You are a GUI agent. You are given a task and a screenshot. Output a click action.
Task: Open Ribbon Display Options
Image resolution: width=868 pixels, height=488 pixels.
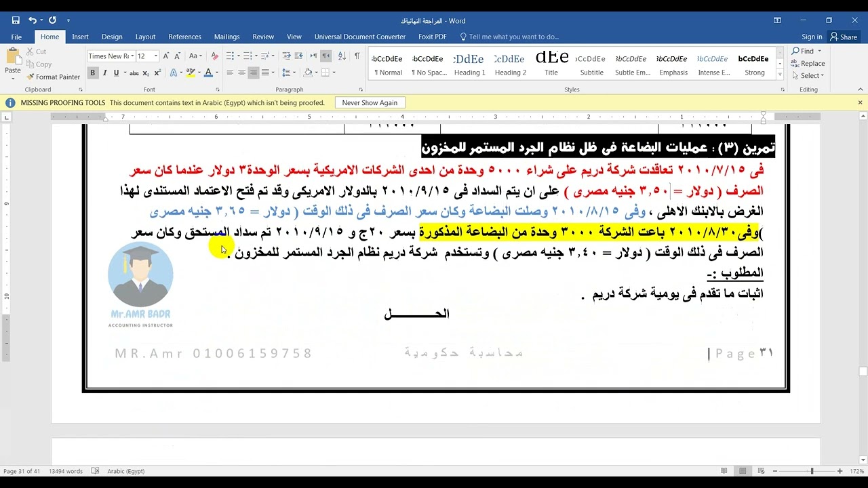777,20
